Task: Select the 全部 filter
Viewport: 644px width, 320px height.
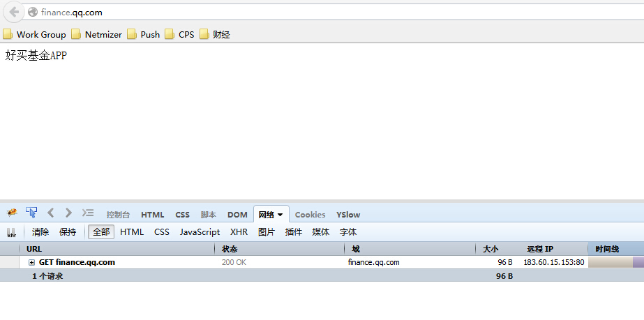Action: [101, 232]
